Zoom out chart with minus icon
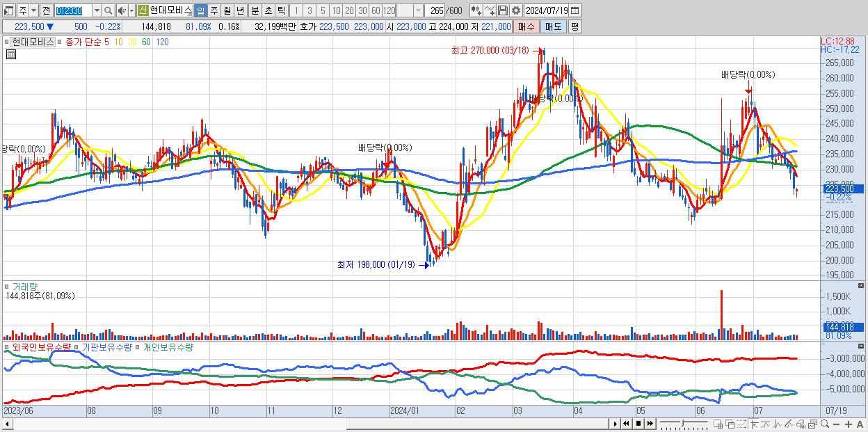868x432 pixels. [836, 424]
